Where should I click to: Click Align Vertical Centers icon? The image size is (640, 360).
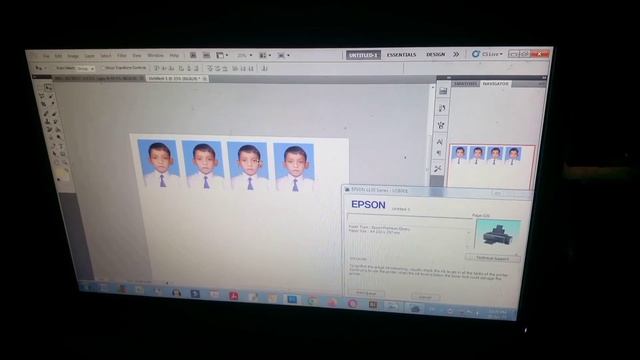[164, 68]
